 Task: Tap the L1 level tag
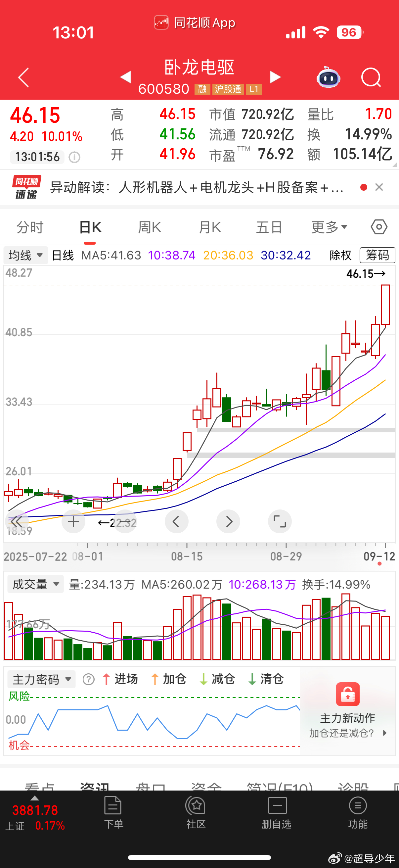click(x=254, y=89)
